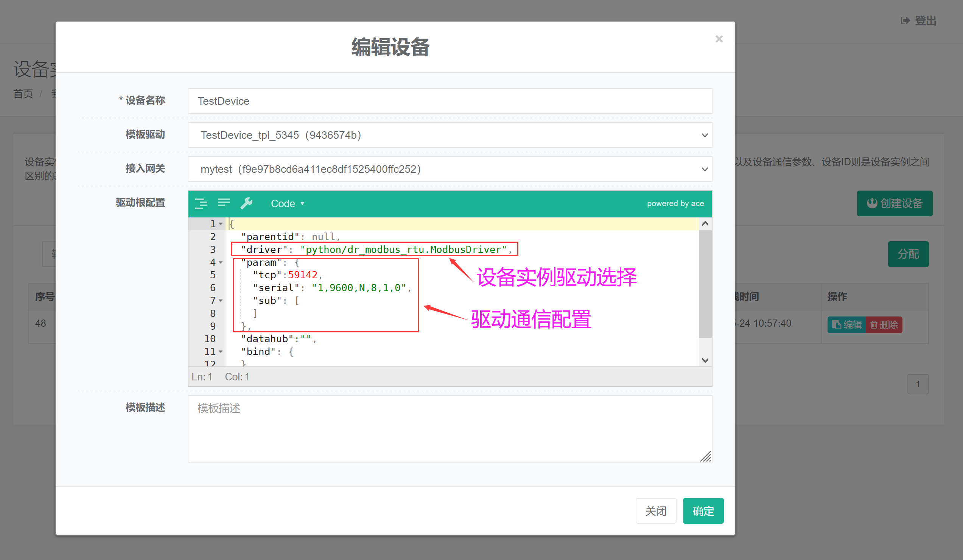Click the wrench repair icon in editor toolbar
Viewport: 963px width, 560px height.
(246, 203)
